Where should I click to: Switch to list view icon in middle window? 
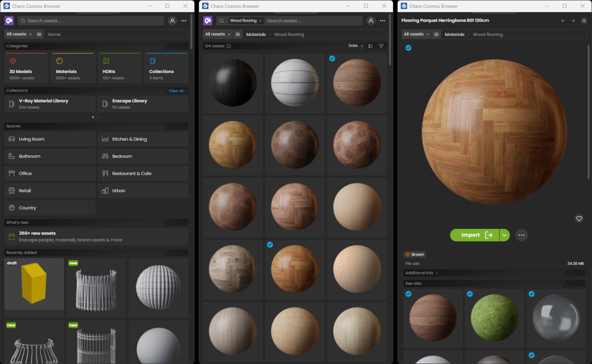click(x=371, y=46)
